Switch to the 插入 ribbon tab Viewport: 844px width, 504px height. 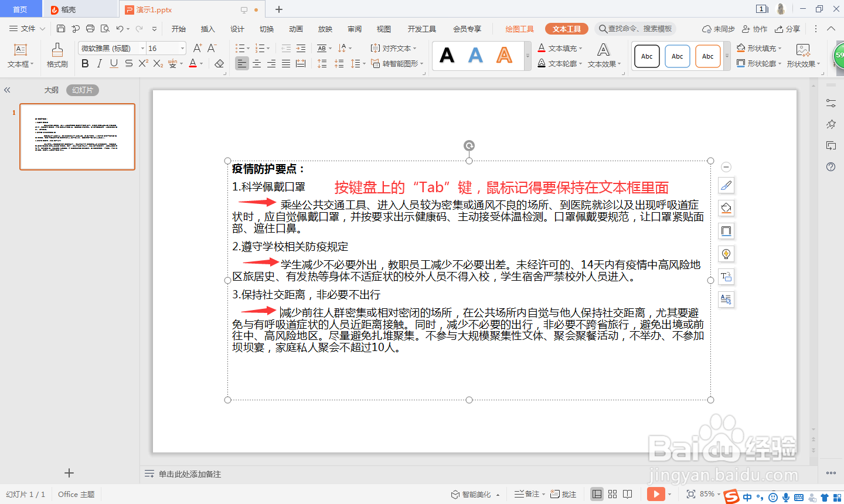(x=207, y=28)
